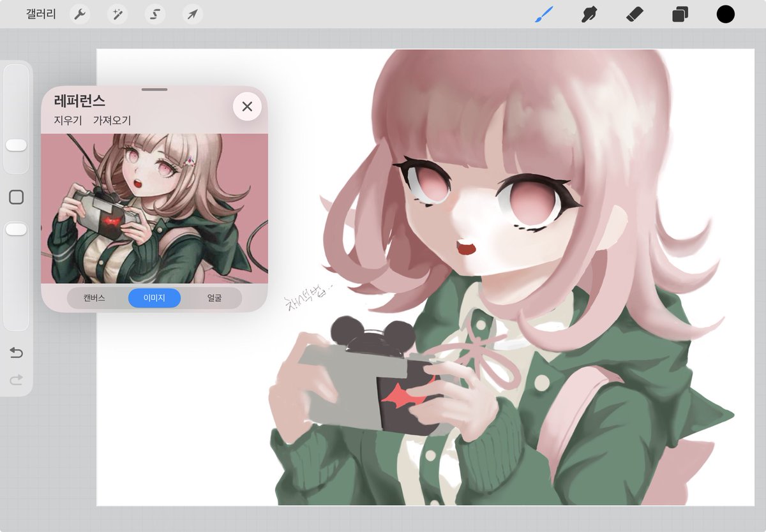This screenshot has height=532, width=766.
Task: Undo the last stroke with the sidebar arrow
Action: (17, 353)
